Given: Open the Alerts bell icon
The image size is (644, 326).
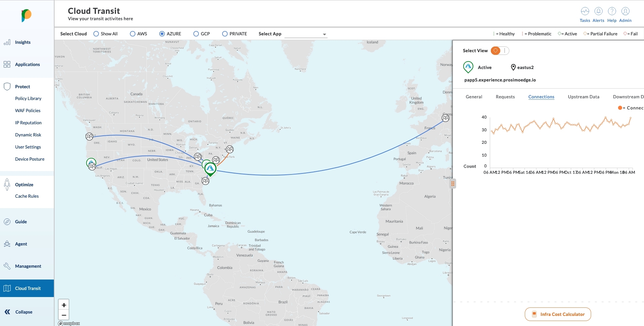Looking at the screenshot, I should [598, 11].
